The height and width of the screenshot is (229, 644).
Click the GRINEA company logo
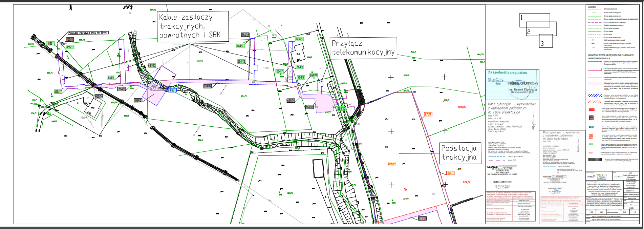click(x=591, y=176)
